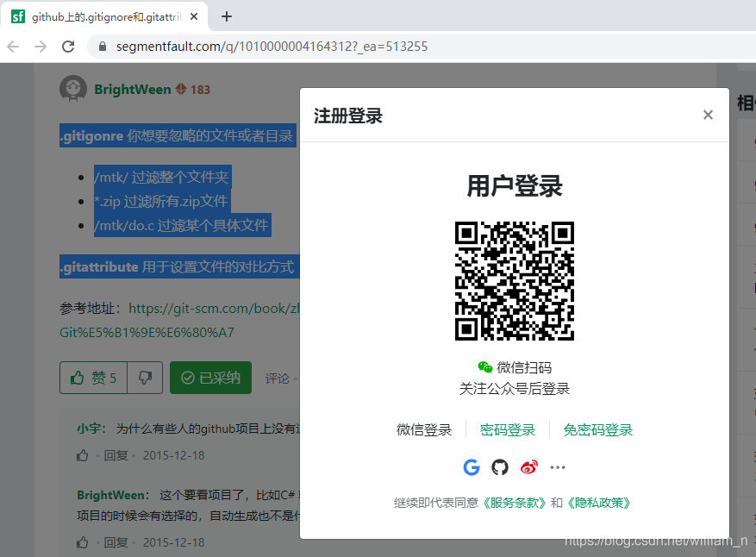Like 小宇's comment with thumbs-up
The image size is (756, 557).
83,455
